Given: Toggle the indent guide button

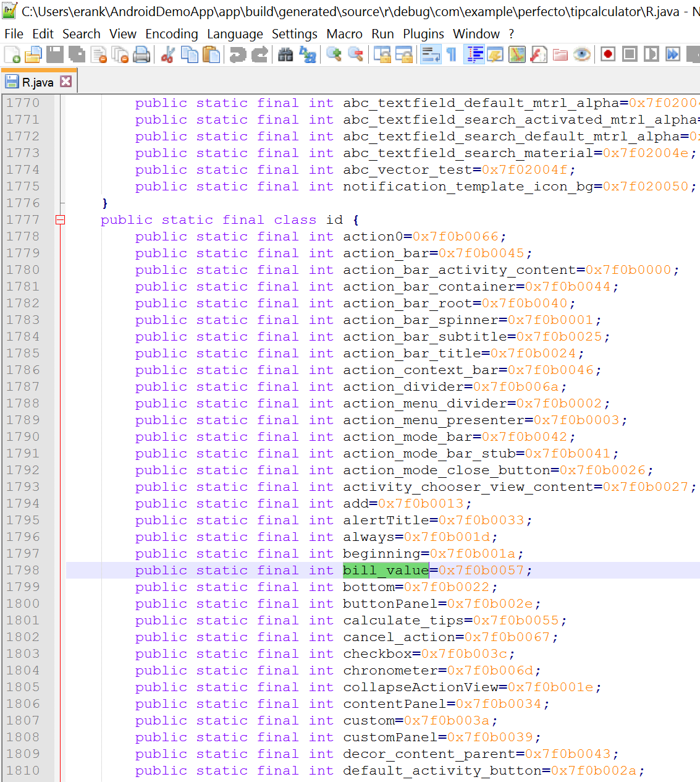Looking at the screenshot, I should click(474, 55).
